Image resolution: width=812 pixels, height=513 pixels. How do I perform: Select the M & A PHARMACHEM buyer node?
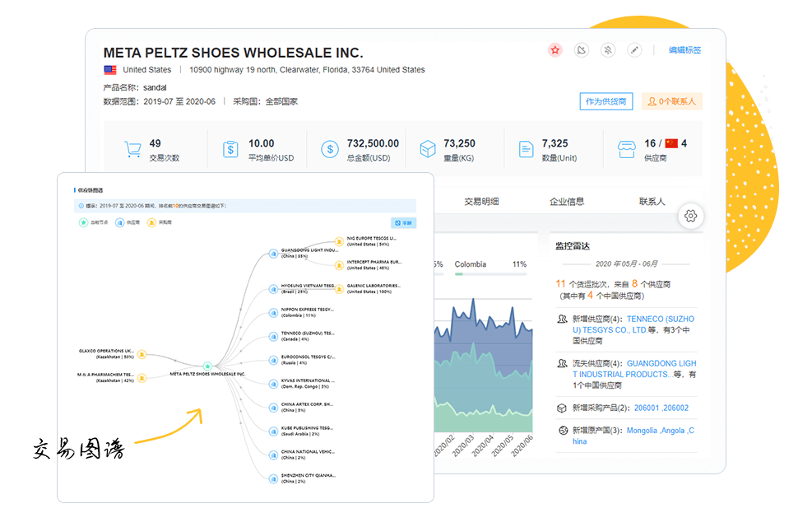pyautogui.click(x=142, y=378)
